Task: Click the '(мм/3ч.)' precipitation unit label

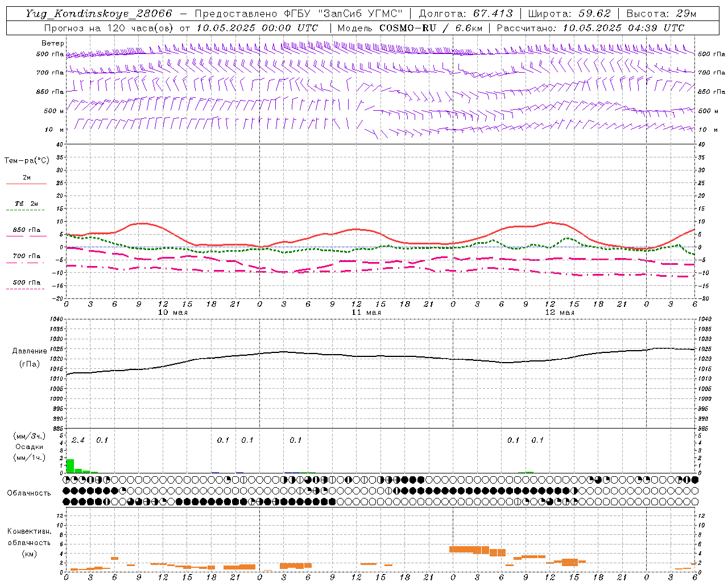Action: pos(30,436)
